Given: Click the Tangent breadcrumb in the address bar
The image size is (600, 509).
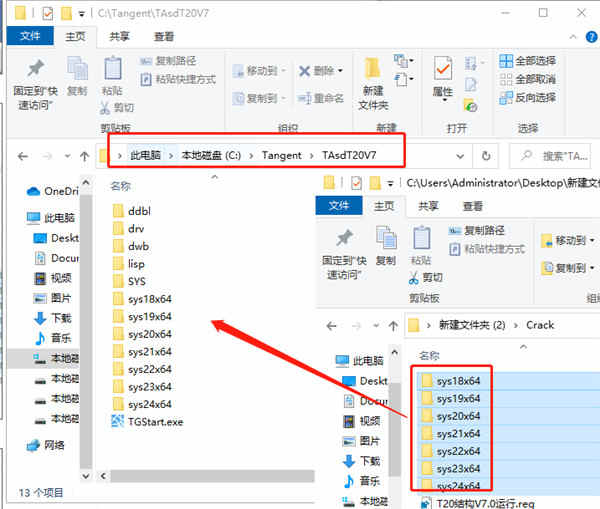Looking at the screenshot, I should pyautogui.click(x=282, y=155).
